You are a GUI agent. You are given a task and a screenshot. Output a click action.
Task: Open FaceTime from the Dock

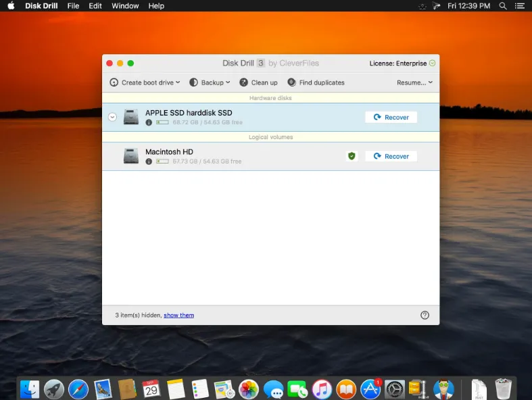(297, 389)
